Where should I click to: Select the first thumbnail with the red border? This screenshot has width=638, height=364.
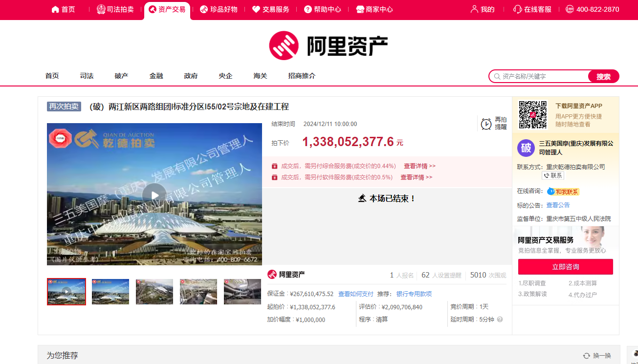pos(66,292)
